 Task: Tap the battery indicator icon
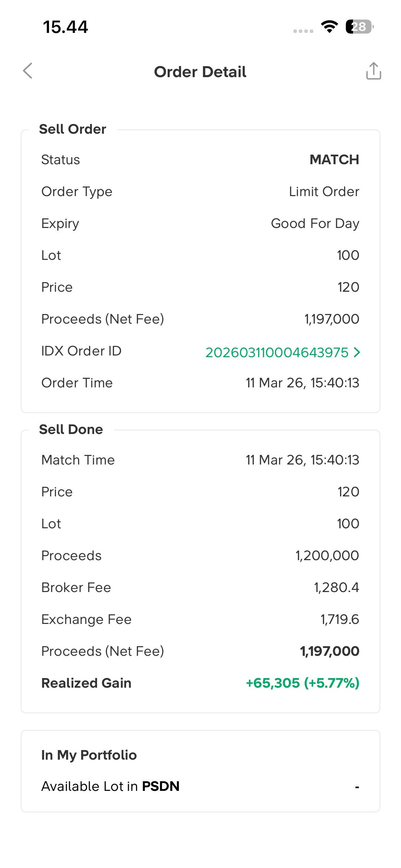(x=359, y=27)
